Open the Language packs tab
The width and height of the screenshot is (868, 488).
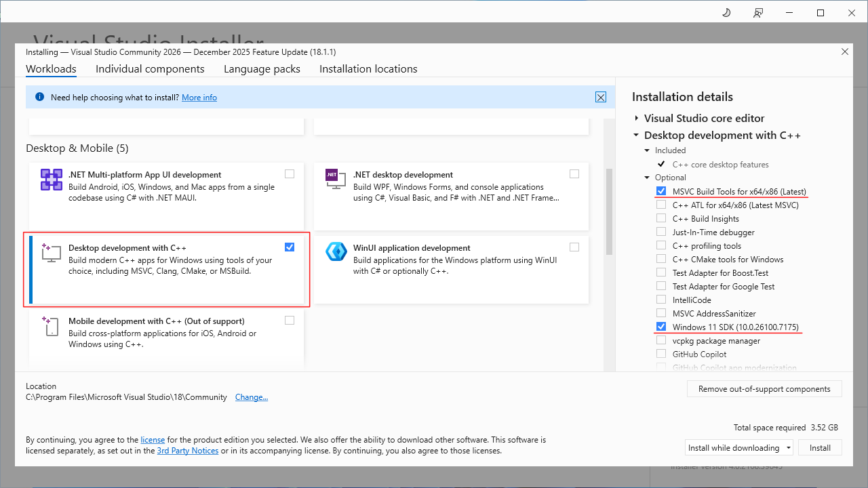(262, 69)
